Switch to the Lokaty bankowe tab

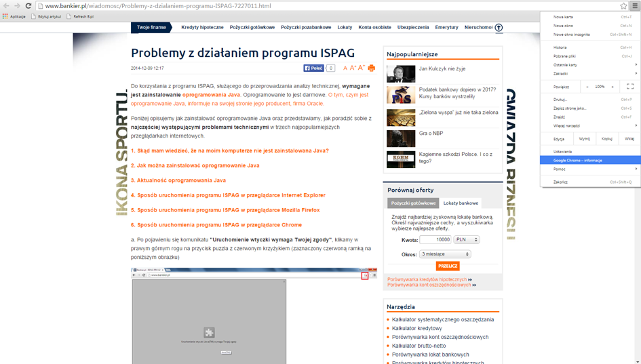click(x=461, y=203)
